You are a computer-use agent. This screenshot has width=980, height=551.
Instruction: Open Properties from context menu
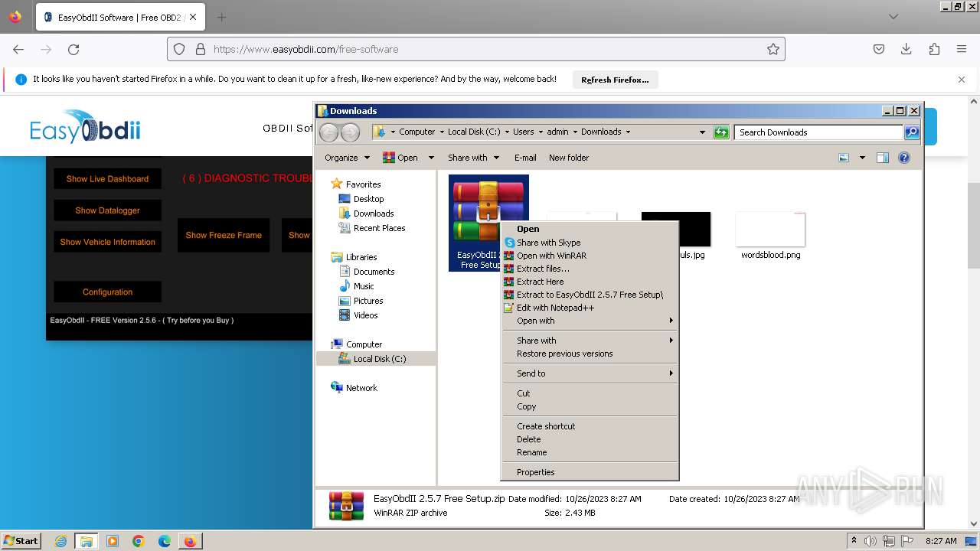[590, 472]
